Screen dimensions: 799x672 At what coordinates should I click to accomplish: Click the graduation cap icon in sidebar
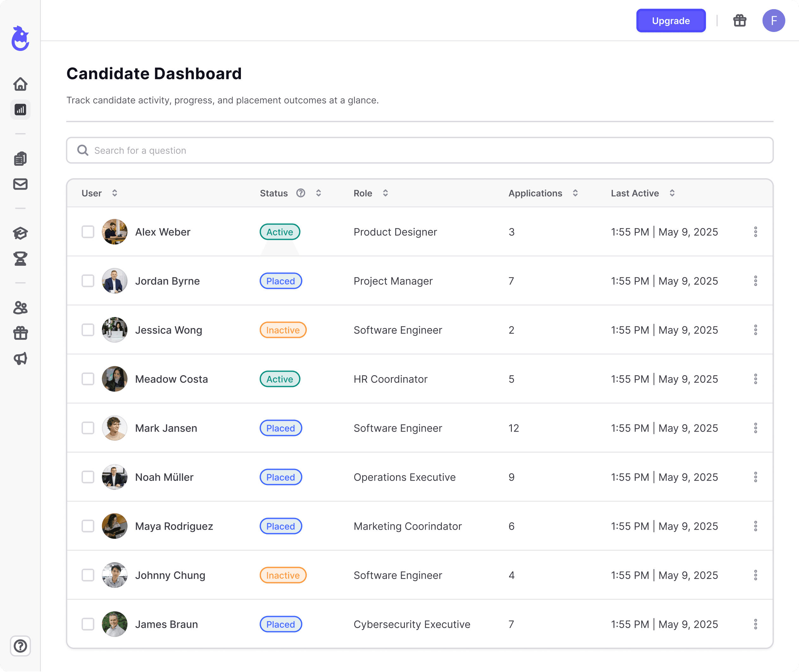point(20,233)
